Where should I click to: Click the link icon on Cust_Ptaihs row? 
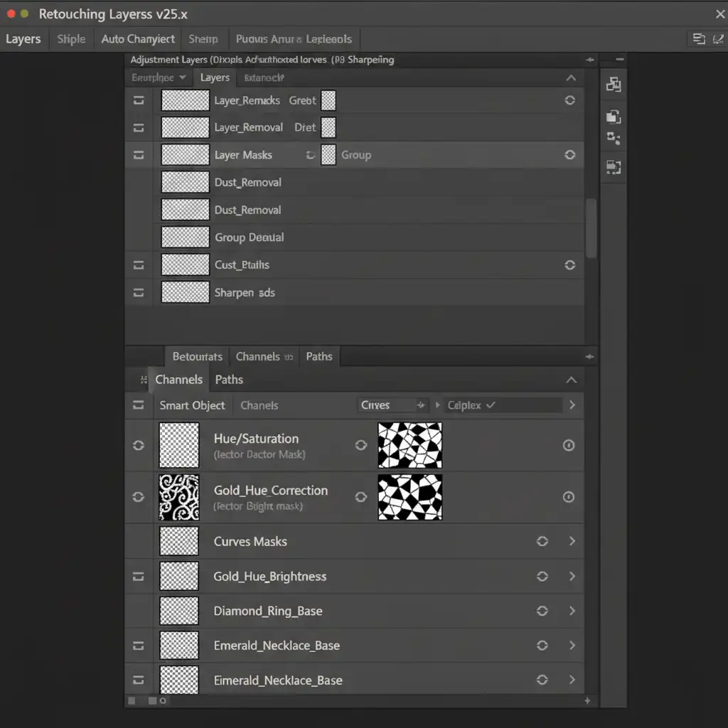coord(569,264)
